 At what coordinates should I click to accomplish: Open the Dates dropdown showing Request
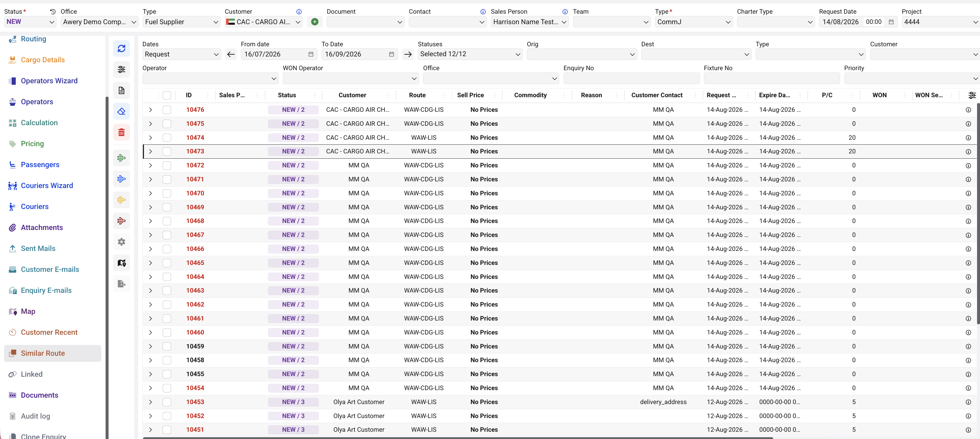(182, 54)
